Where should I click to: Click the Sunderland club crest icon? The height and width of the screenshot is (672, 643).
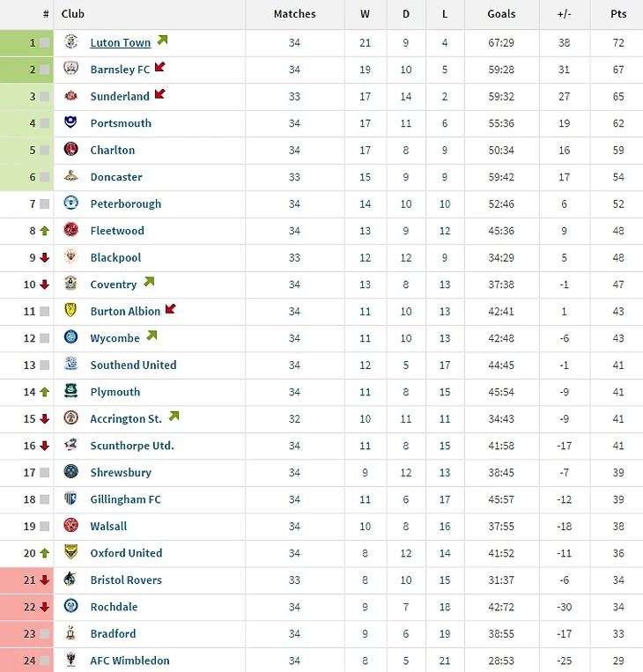70,96
